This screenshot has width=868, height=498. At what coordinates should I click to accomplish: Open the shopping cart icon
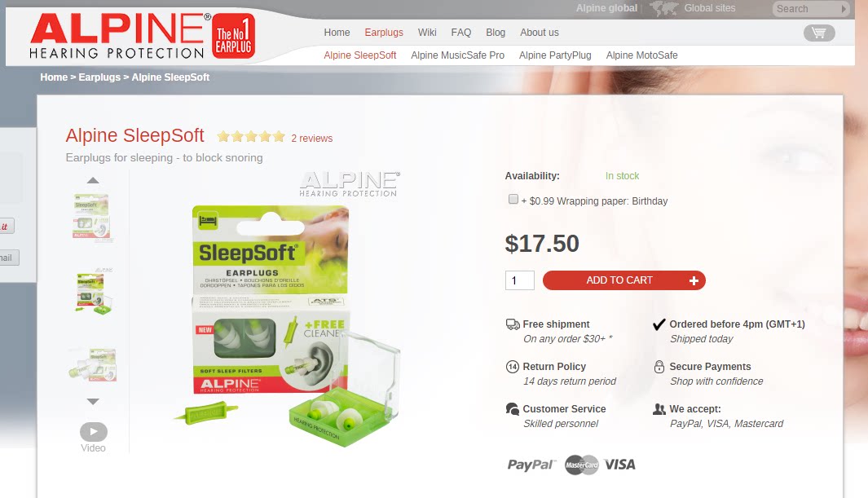[x=819, y=33]
